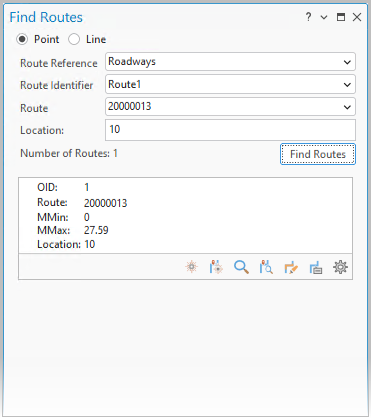This screenshot has height=419, width=371.
Task: Click the MMax value 27.59
Action: [96, 230]
